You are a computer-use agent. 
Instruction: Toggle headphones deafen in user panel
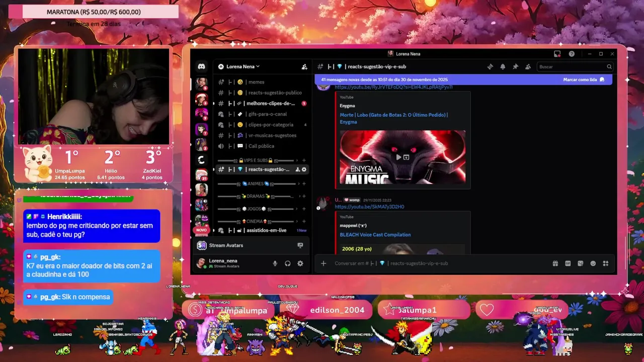pyautogui.click(x=288, y=263)
